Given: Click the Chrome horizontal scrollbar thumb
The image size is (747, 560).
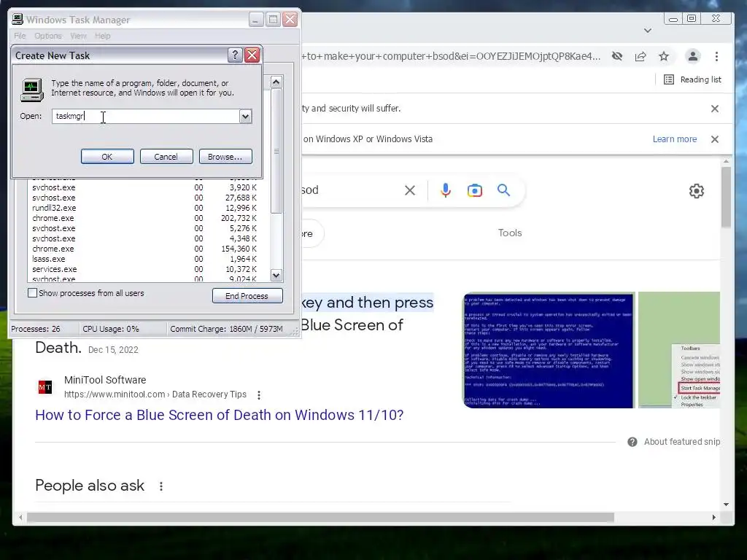Looking at the screenshot, I should pos(320,517).
